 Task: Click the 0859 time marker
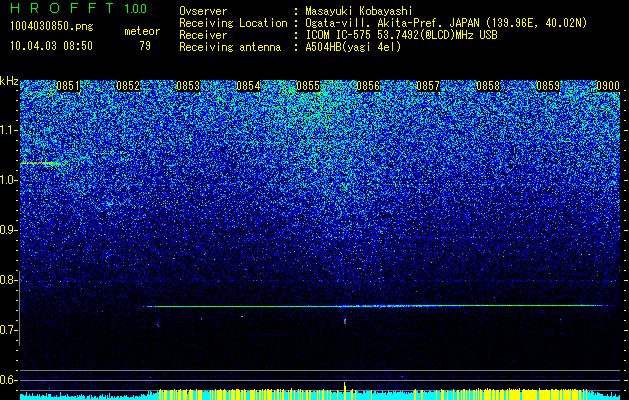click(548, 86)
